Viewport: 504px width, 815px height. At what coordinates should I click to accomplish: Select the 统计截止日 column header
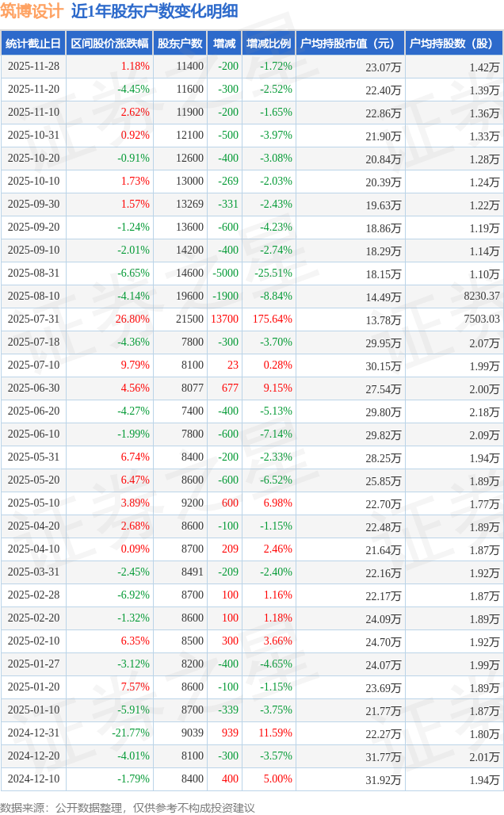click(x=33, y=44)
